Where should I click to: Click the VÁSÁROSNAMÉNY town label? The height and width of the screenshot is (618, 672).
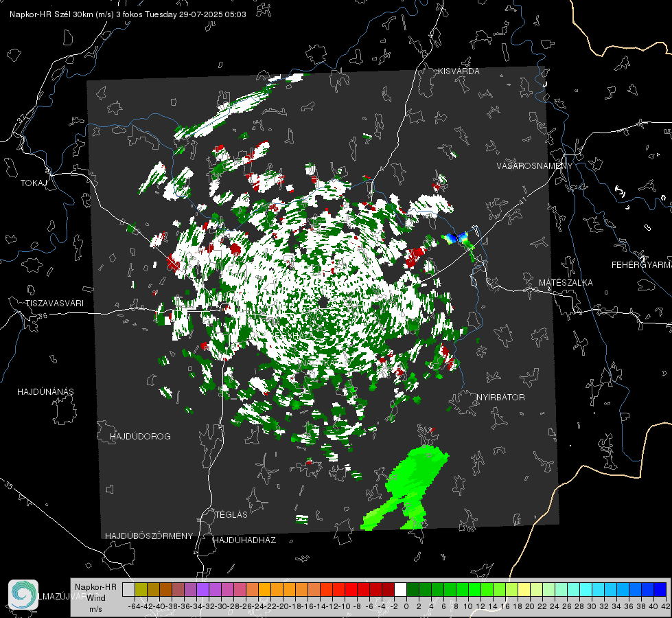[535, 166]
